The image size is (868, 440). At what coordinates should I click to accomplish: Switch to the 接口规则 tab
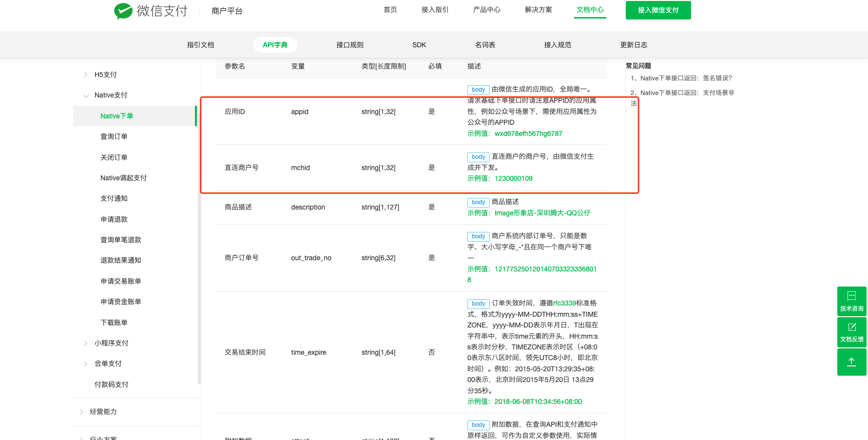point(349,44)
